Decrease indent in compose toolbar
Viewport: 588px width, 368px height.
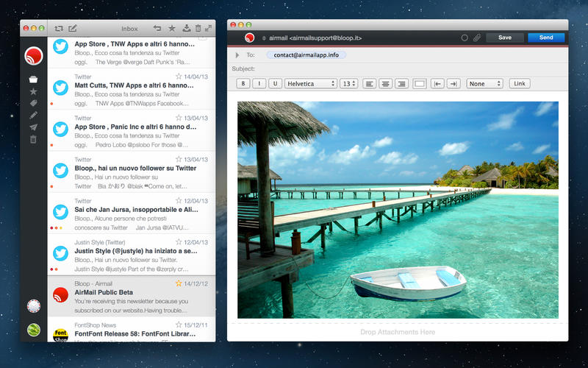click(437, 84)
